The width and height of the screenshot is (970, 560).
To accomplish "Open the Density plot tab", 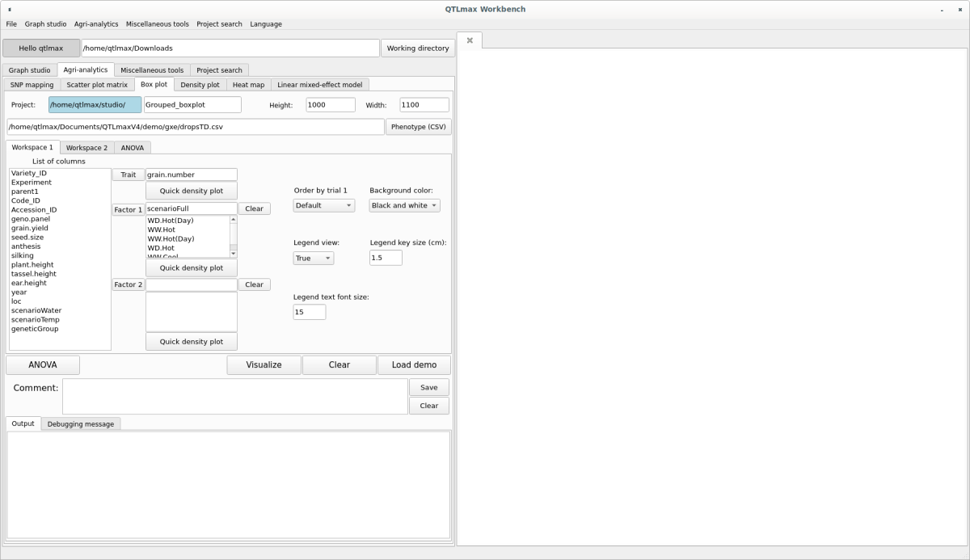I will tap(200, 85).
